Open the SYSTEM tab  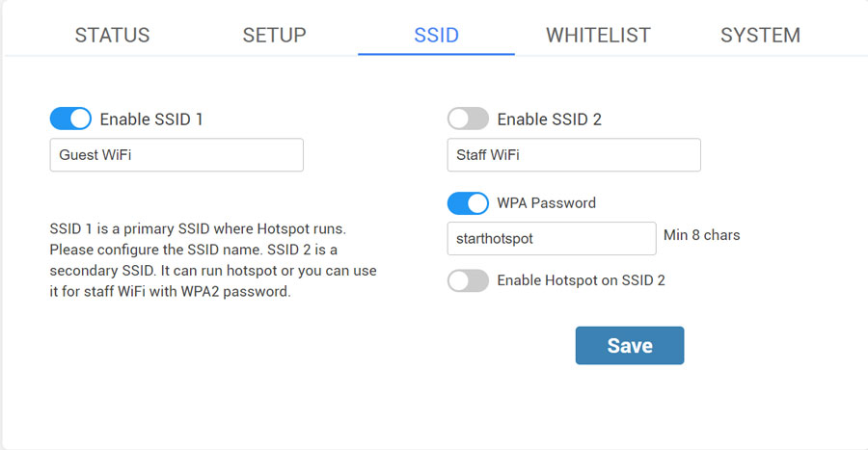click(x=760, y=36)
